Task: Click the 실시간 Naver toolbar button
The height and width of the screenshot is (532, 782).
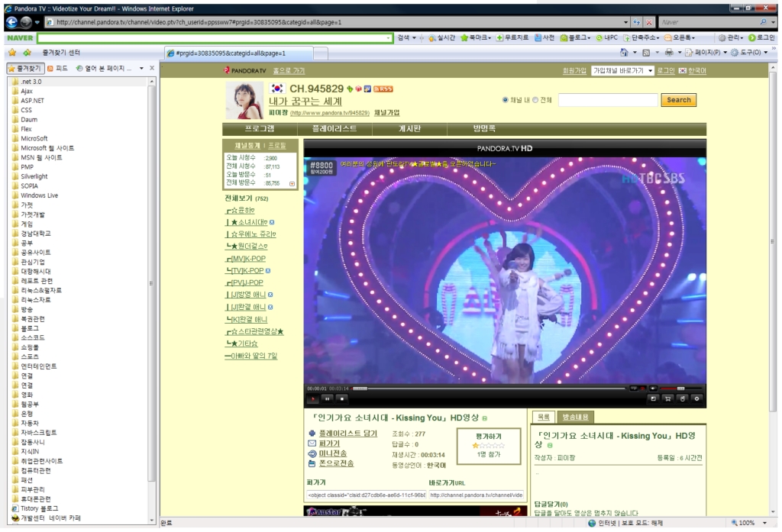Action: (x=442, y=38)
